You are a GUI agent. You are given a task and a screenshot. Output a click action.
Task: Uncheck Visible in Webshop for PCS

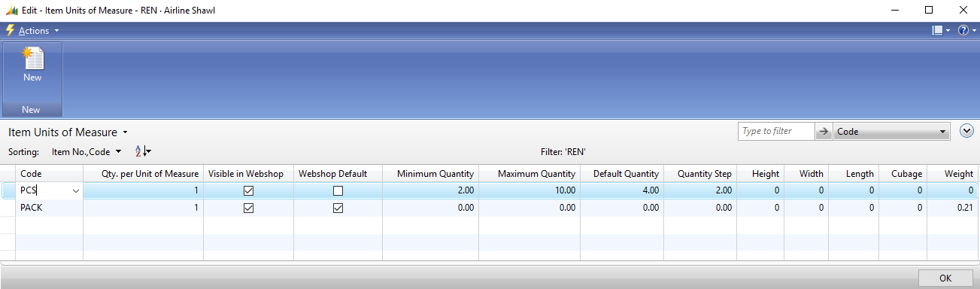tap(248, 191)
